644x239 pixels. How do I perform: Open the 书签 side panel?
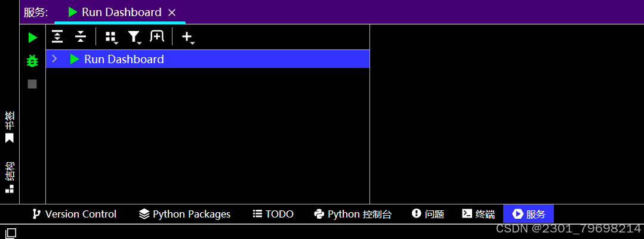point(10,127)
